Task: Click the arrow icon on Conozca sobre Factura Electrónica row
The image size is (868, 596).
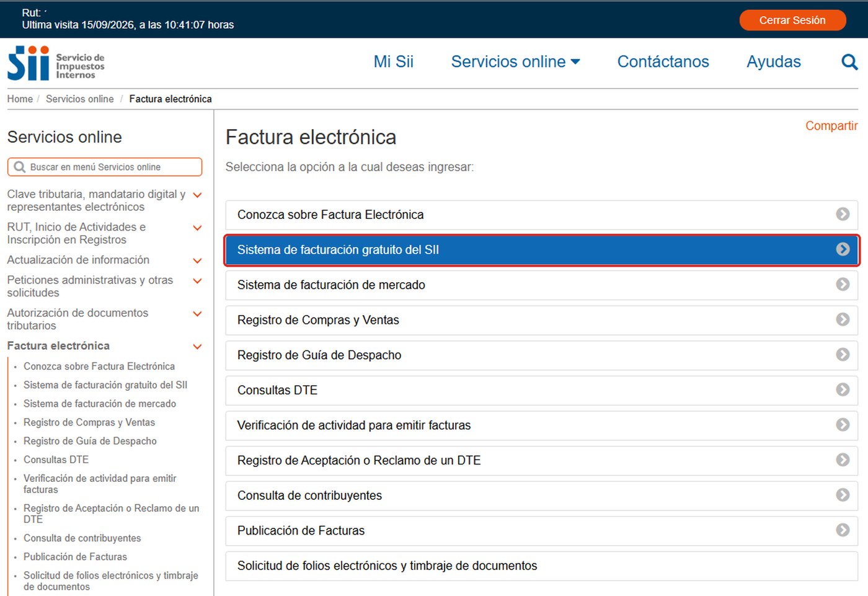Action: coord(843,214)
